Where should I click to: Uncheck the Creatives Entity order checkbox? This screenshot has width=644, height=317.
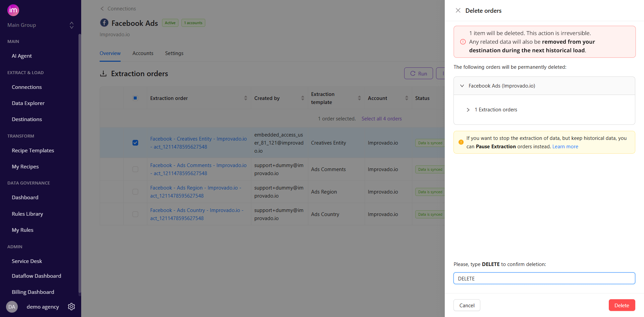click(x=135, y=143)
